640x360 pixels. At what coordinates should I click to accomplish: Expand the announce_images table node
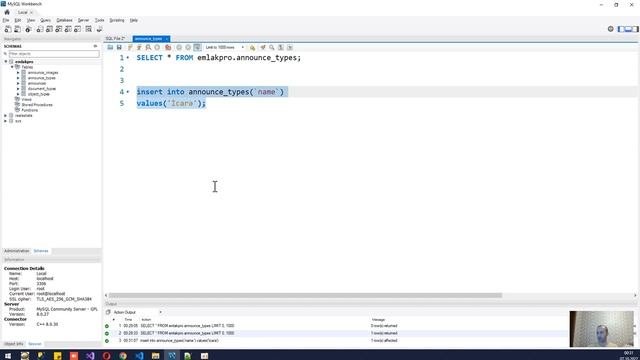[18, 73]
